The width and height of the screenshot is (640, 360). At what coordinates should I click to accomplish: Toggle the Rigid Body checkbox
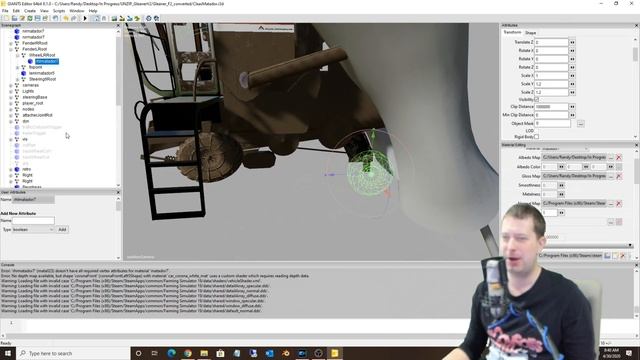click(537, 137)
